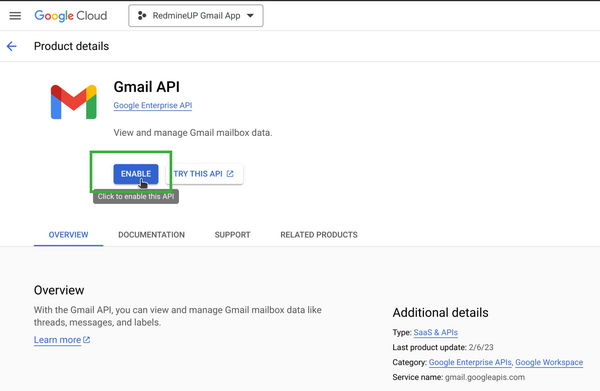Screen dimensions: 600x391
Task: Click the TRY THIS API button
Action: [x=204, y=174]
